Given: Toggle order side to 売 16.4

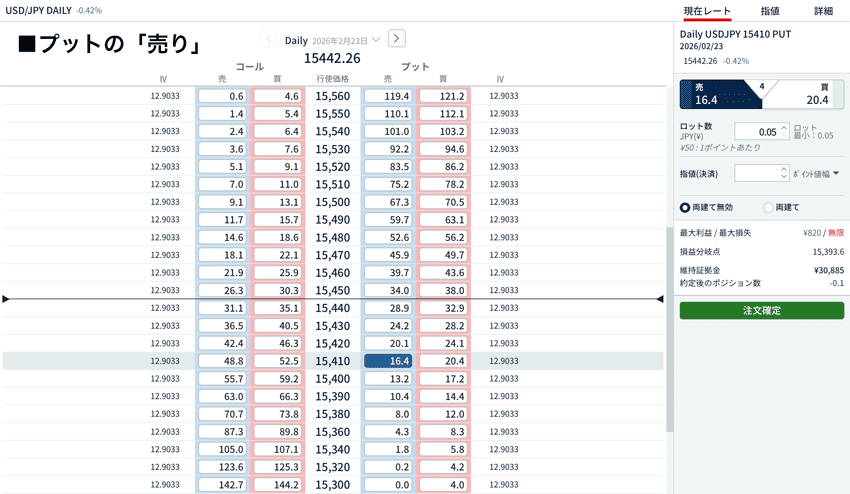Looking at the screenshot, I should click(718, 94).
